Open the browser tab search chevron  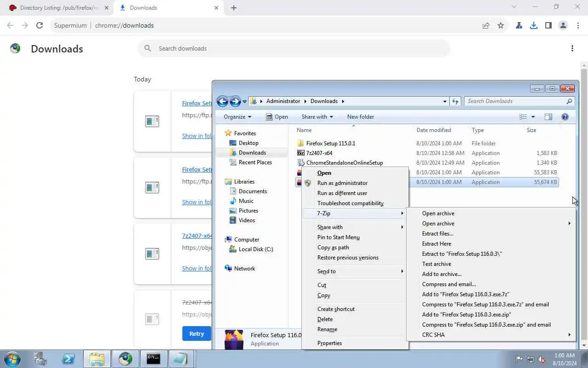click(x=514, y=7)
